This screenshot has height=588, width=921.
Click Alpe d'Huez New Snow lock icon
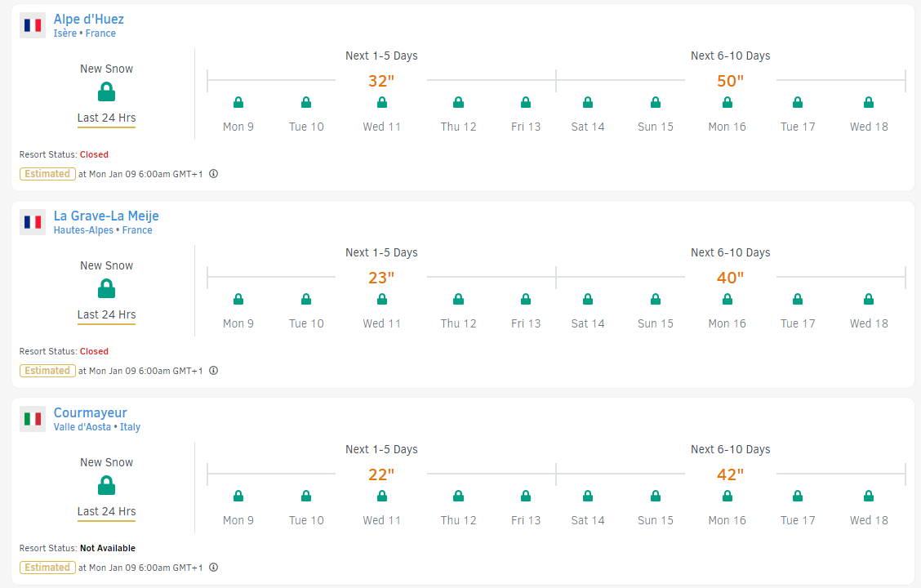coord(106,91)
